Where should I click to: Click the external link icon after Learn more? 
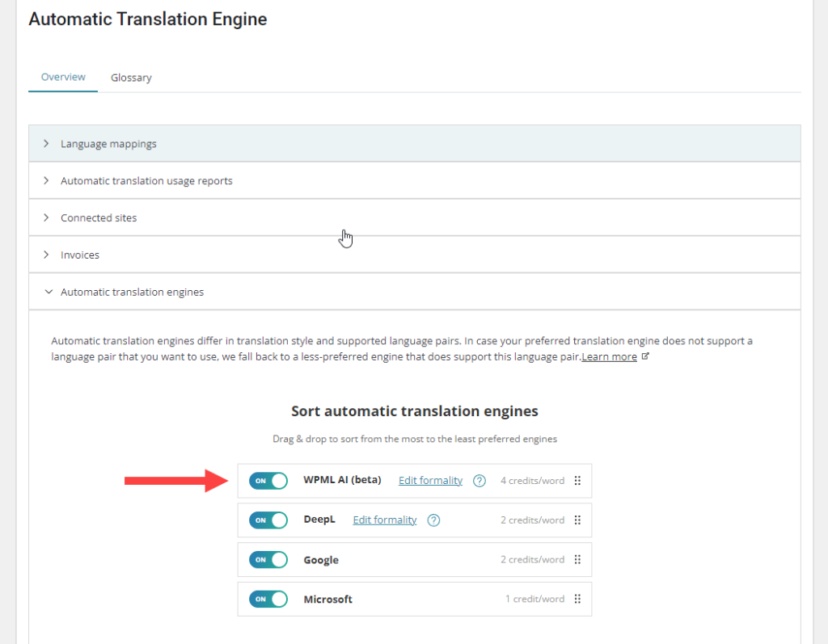click(x=643, y=356)
